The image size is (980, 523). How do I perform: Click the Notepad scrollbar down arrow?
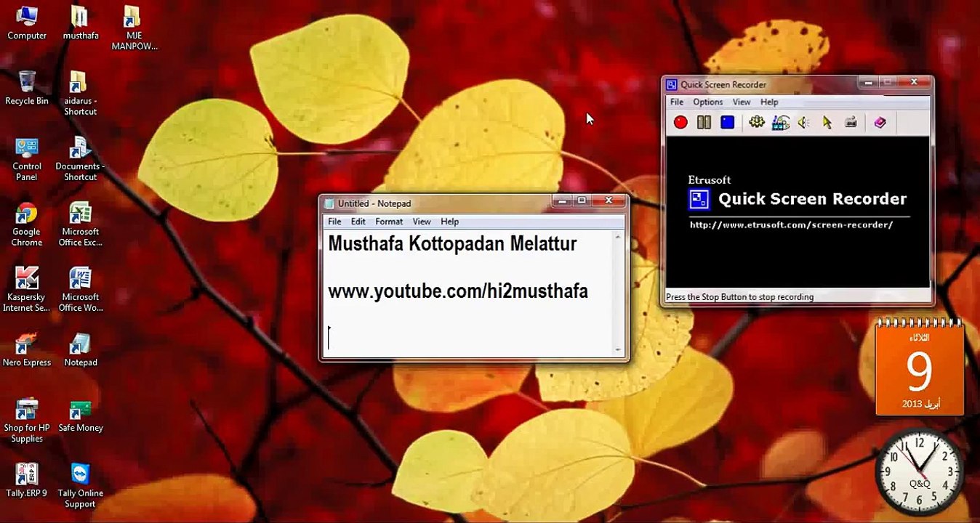pos(619,350)
